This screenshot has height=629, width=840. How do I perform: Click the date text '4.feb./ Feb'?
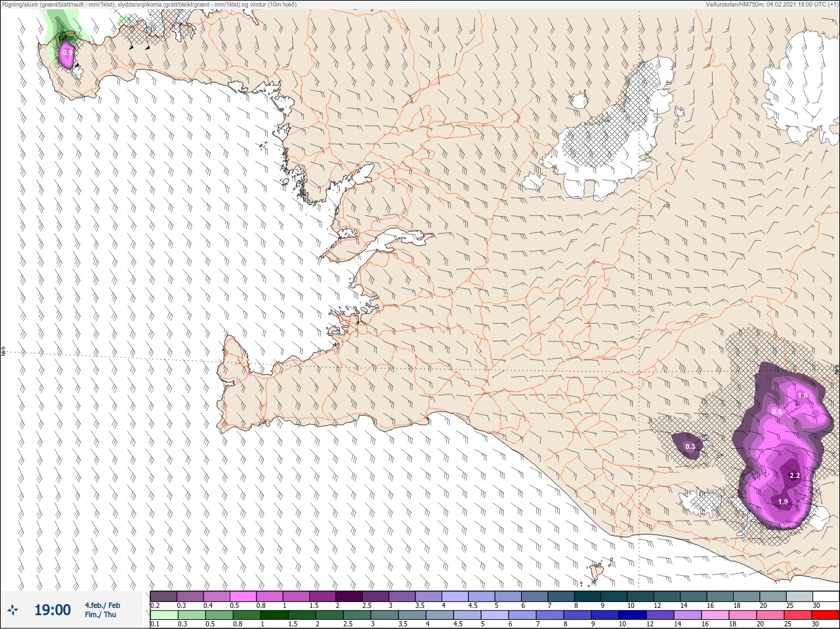click(102, 605)
